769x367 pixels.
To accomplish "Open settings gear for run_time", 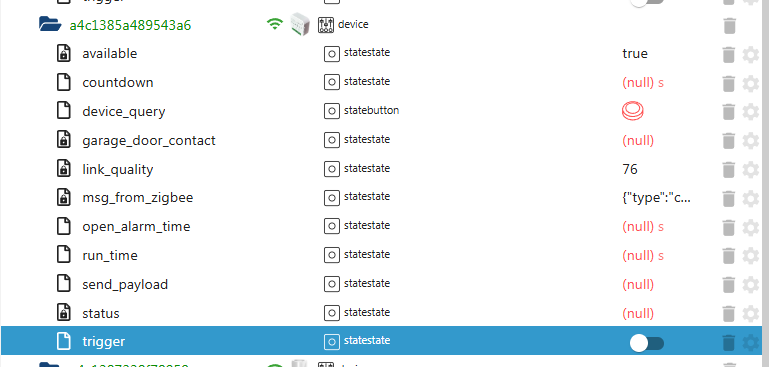I will 750,256.
